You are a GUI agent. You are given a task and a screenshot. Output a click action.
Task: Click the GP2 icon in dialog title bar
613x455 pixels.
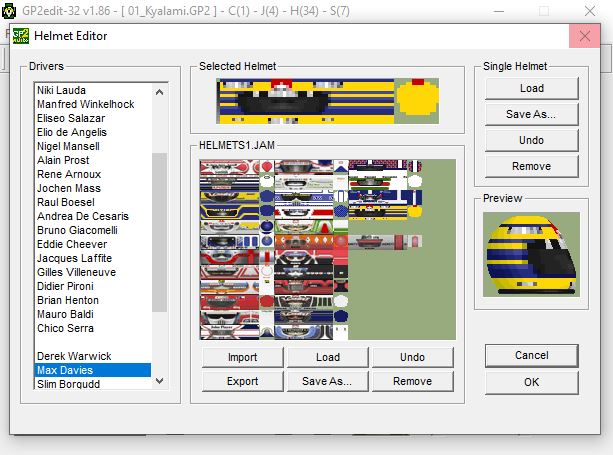[x=20, y=37]
